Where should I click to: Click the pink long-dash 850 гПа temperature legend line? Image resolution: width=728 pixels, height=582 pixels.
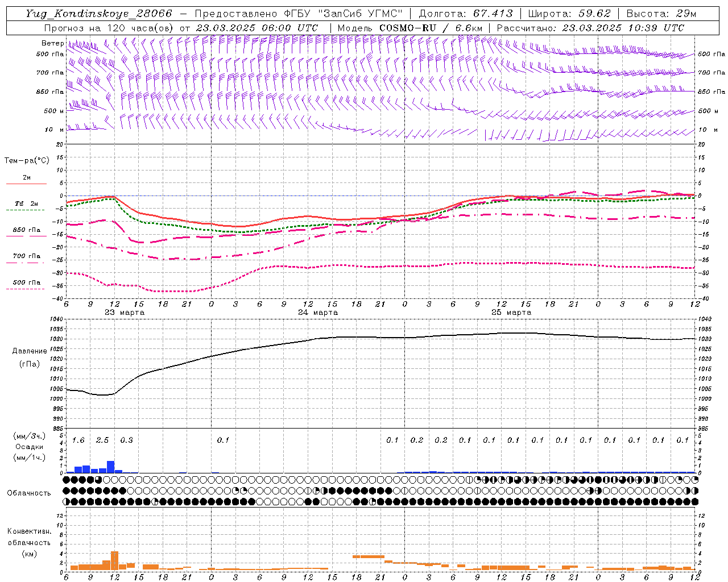[x=27, y=236]
